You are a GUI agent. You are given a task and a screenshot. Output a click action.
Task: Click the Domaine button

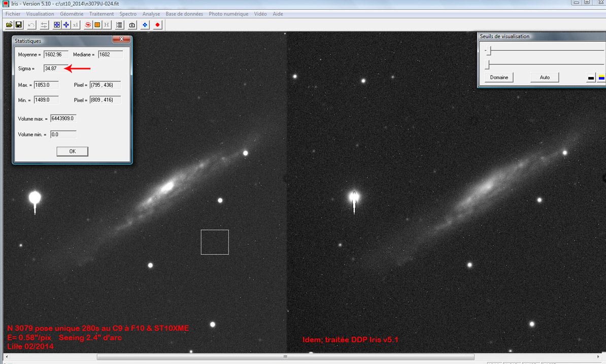click(499, 77)
